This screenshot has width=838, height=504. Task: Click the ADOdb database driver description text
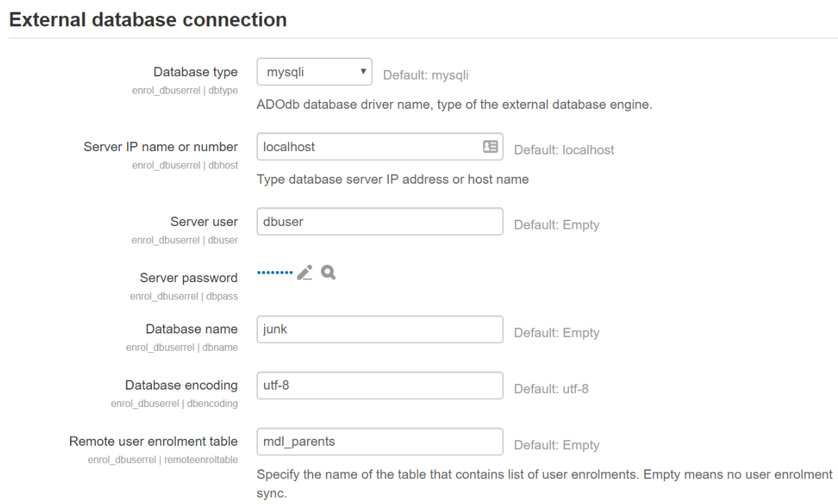(x=454, y=105)
